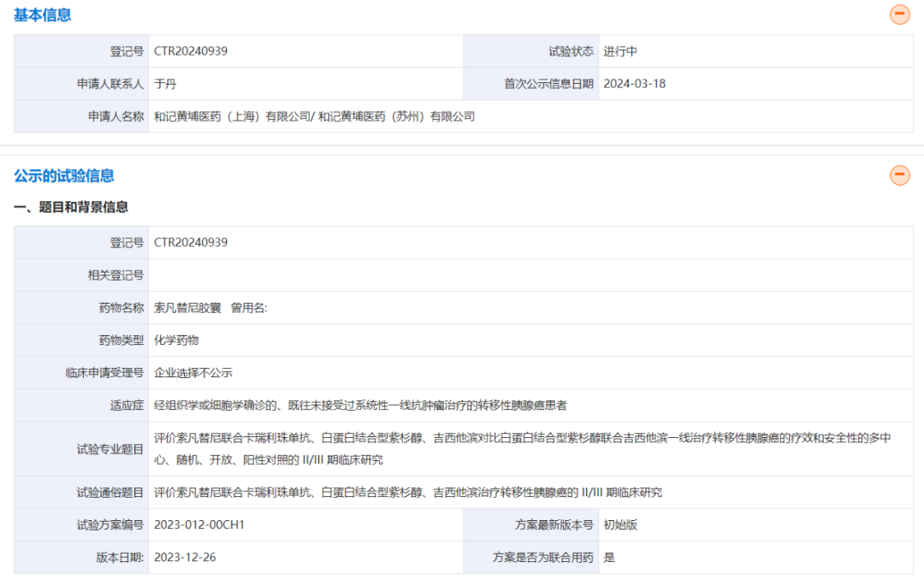Screen dimensions: 924x580
Task: Click the circular collapse icon beside 公示的试验信息
Action: coord(899,175)
